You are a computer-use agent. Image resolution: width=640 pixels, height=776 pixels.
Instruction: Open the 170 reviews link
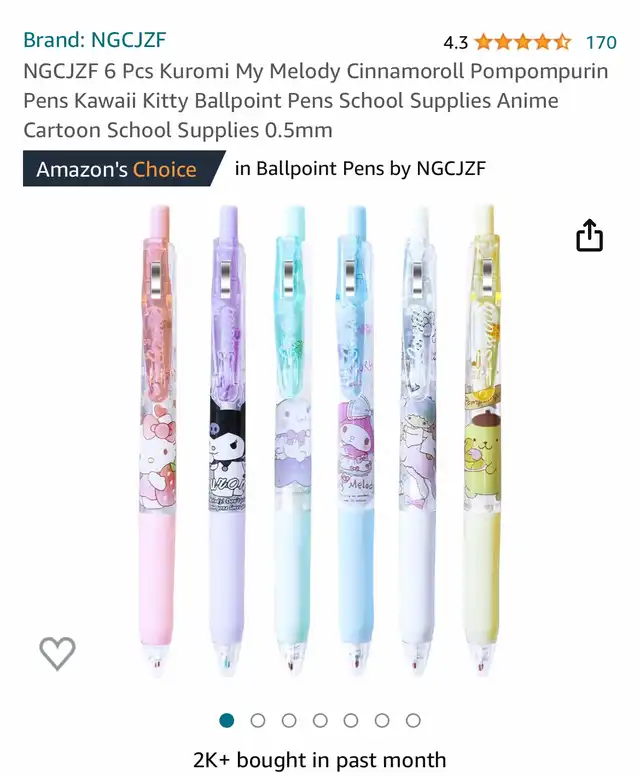click(601, 43)
